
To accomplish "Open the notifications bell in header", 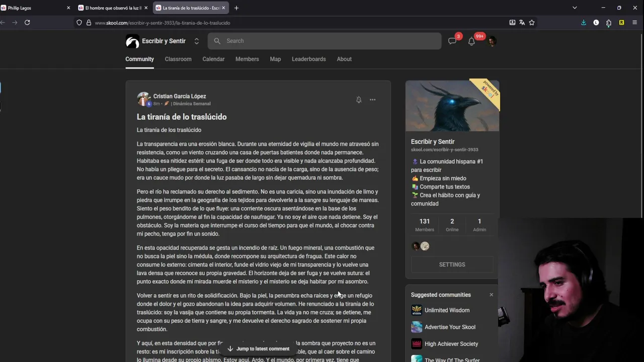I will 471,41.
